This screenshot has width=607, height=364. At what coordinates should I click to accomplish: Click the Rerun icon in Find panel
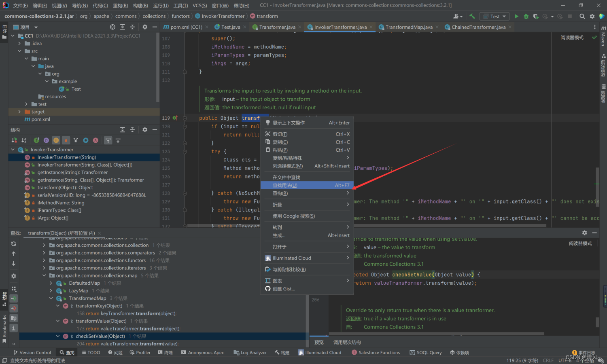(13, 243)
